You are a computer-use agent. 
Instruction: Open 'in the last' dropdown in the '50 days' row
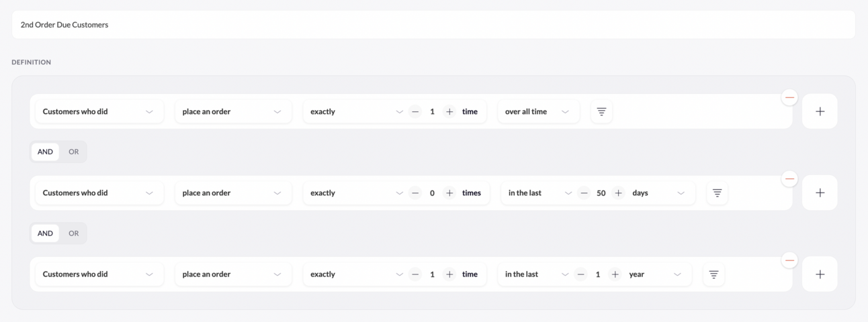(539, 193)
